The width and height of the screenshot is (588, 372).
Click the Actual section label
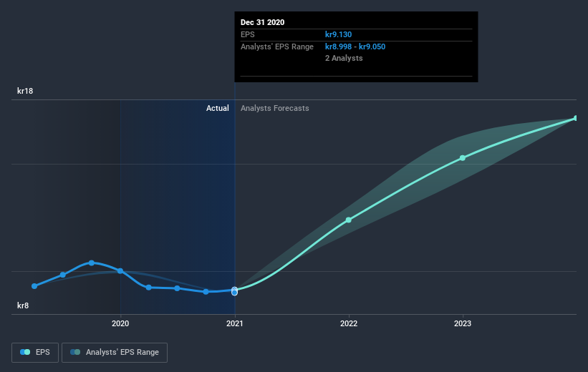(218, 108)
